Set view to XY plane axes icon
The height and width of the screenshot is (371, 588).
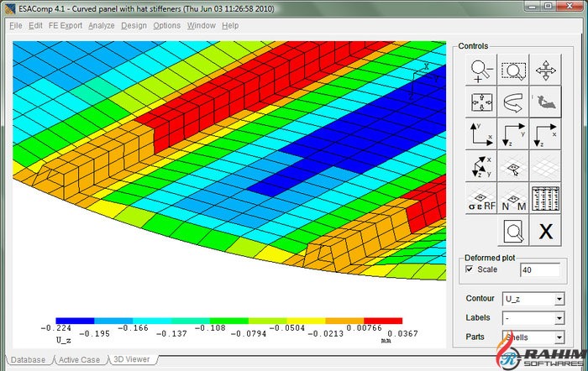(x=481, y=134)
